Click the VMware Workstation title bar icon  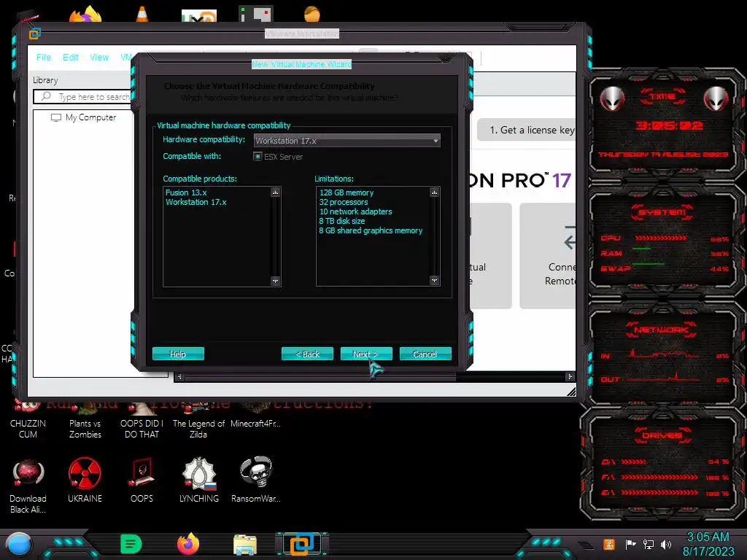(35, 34)
